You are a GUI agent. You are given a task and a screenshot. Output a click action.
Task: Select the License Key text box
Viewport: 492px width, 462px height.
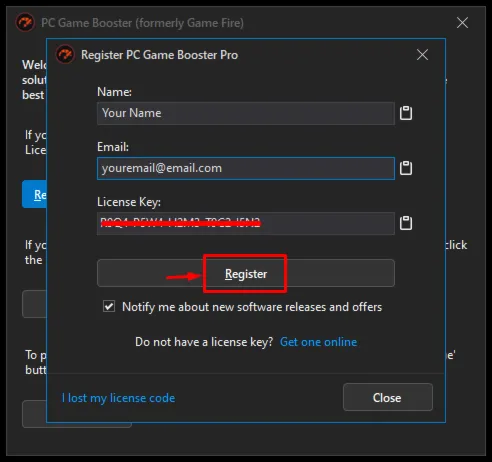(x=246, y=223)
